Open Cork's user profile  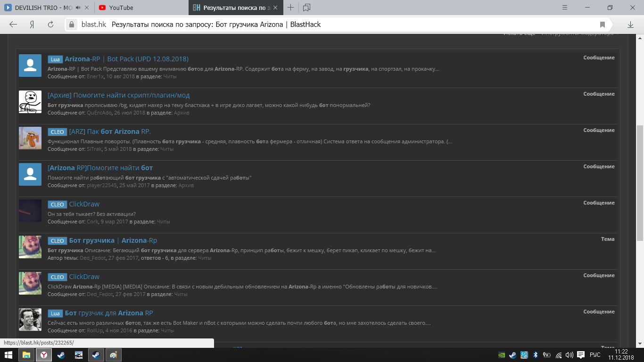click(92, 222)
